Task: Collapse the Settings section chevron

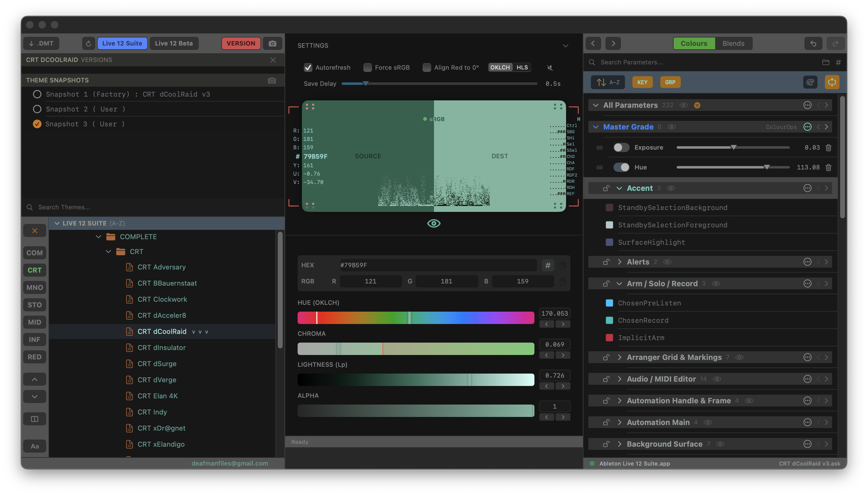Action: point(565,46)
